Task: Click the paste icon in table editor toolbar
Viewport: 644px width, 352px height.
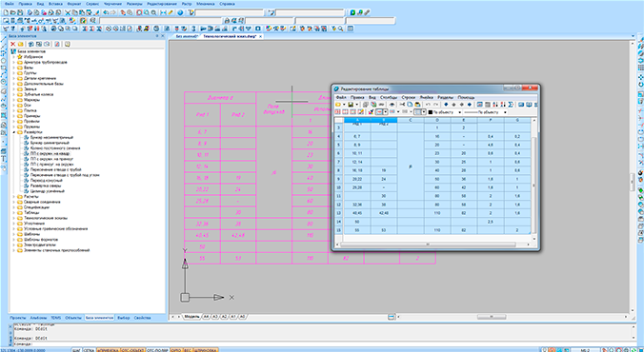Action: tap(417, 105)
